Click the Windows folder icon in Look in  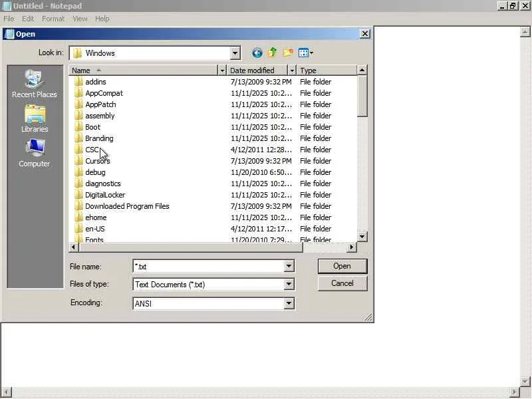click(x=78, y=53)
